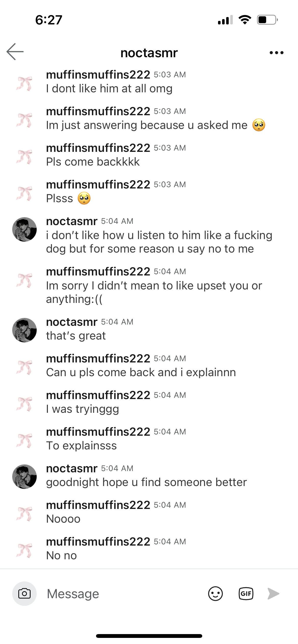The width and height of the screenshot is (298, 644).
Task: Open the three-dot options menu
Action: [x=276, y=53]
